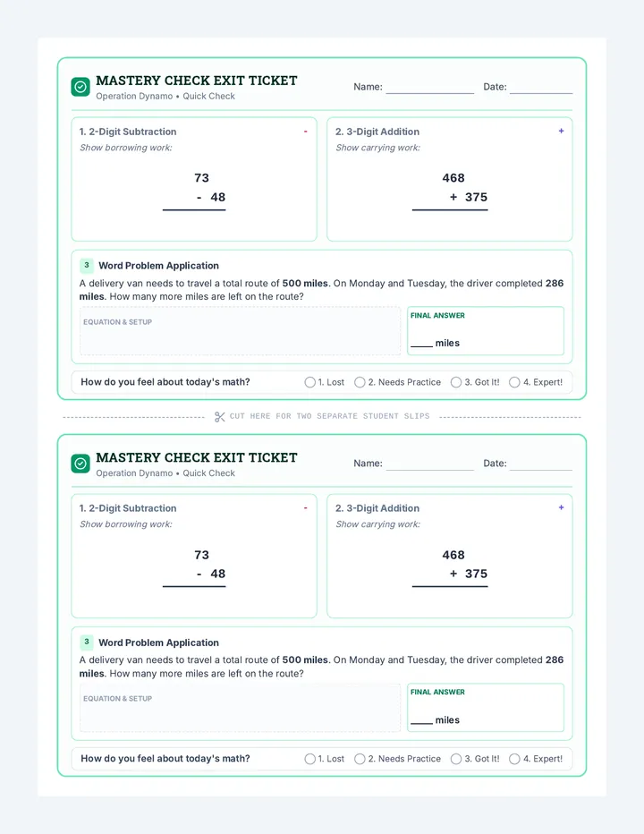Click purple plus icon in top addition box

561,131
